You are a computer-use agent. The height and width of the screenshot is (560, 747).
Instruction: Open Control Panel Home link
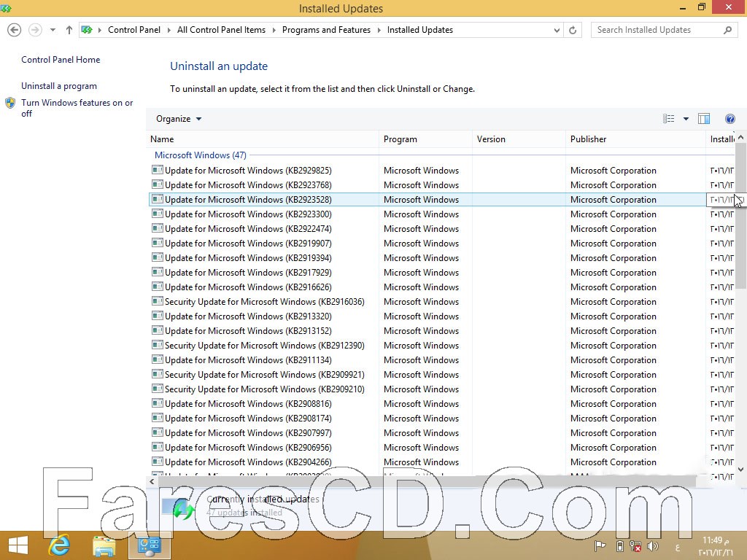pyautogui.click(x=61, y=60)
